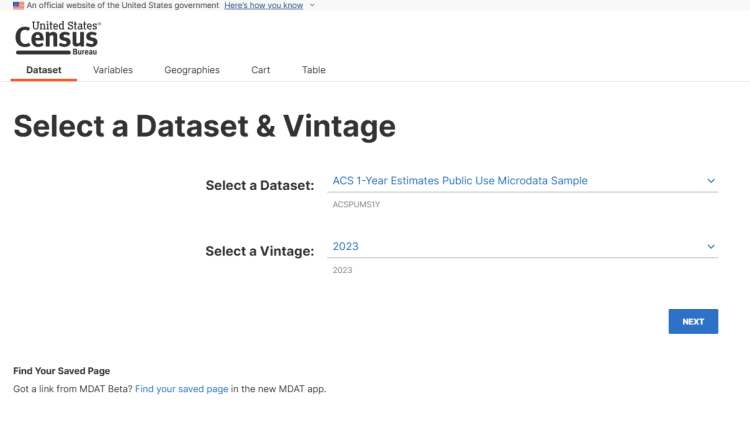Go to the Geographies tab
The image size is (750, 435).
point(192,70)
